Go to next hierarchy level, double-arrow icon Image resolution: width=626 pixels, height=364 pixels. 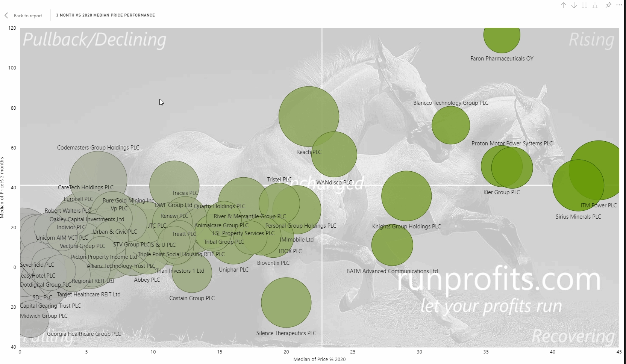[x=584, y=5]
